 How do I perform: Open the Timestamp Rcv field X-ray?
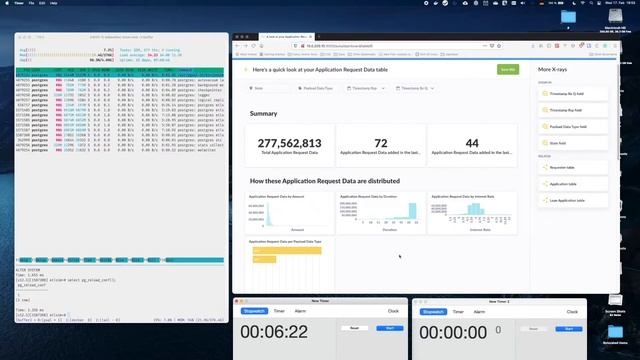[x=573, y=110]
